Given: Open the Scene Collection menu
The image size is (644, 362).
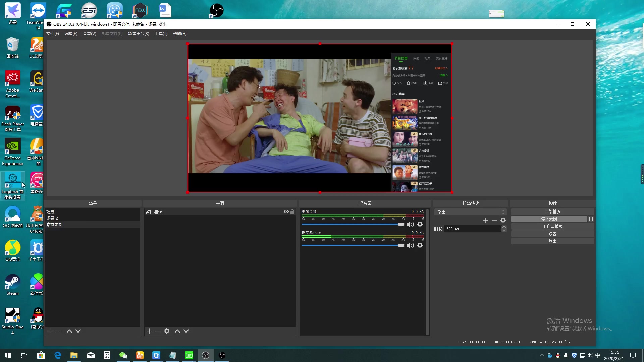Looking at the screenshot, I should coord(139,34).
